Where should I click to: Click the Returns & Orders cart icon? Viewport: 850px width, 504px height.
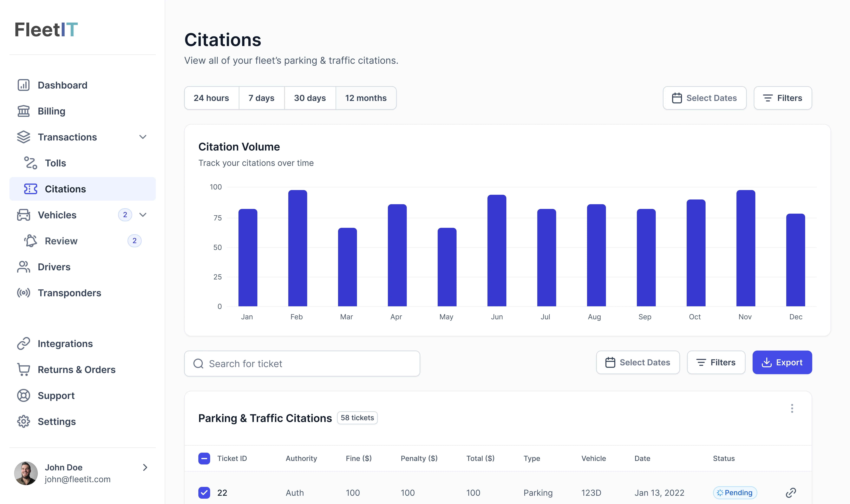point(23,369)
